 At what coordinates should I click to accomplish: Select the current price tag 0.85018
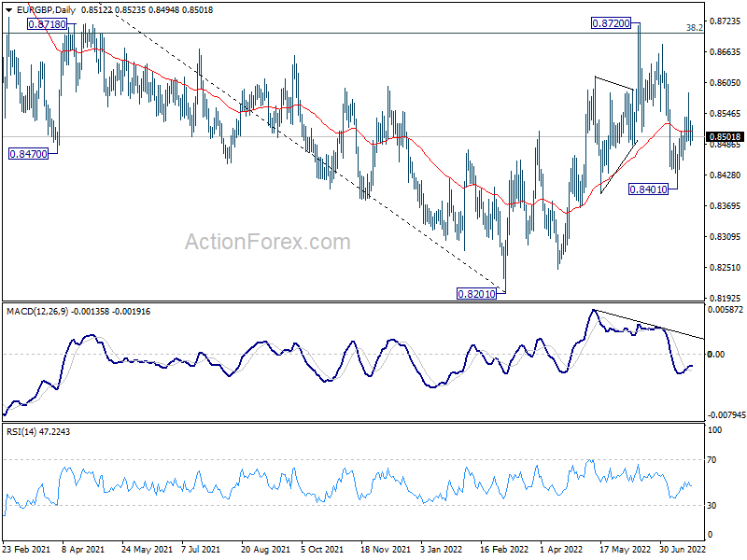(x=725, y=137)
